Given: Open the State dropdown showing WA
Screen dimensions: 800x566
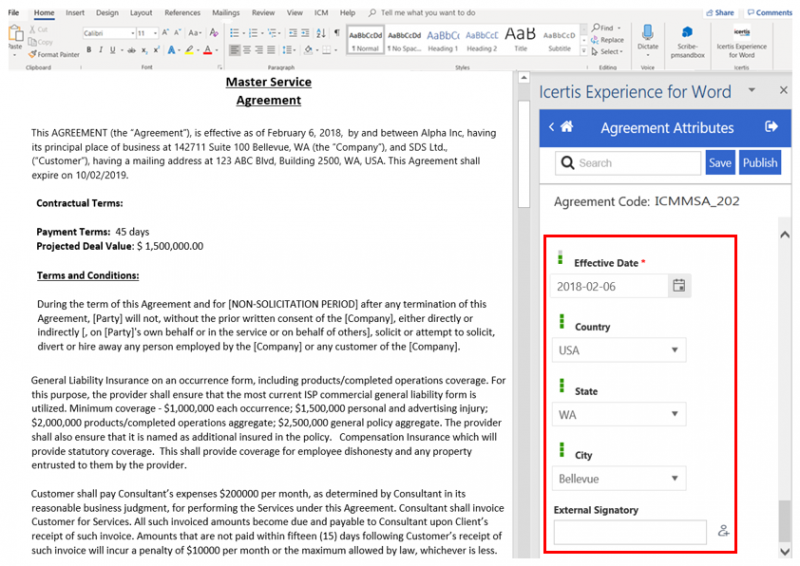Looking at the screenshot, I should 619,414.
